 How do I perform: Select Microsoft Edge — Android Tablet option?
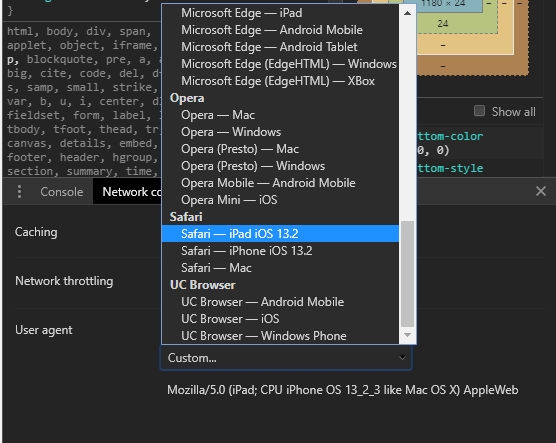280,47
